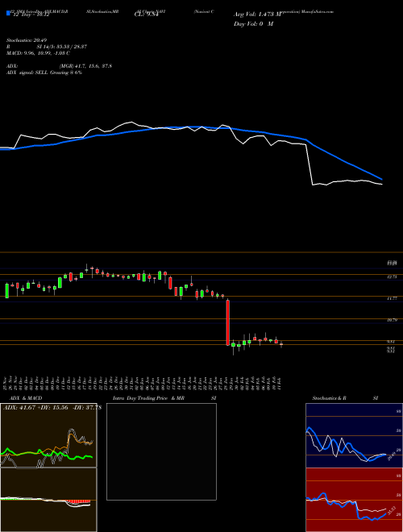
Task: Click the 'Intra Day Trading Price & MR' title
Action: coord(148,398)
